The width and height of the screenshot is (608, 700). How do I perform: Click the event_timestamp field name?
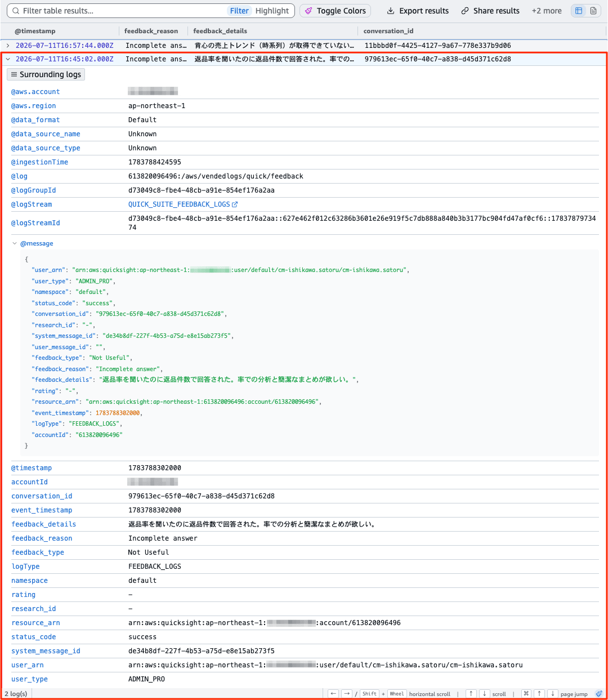(x=42, y=510)
